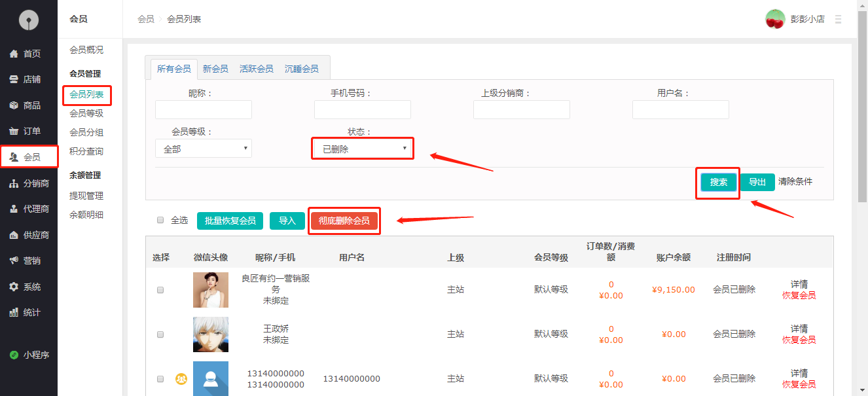Check the 全选 select-all checkbox
The image size is (868, 396).
(160, 220)
